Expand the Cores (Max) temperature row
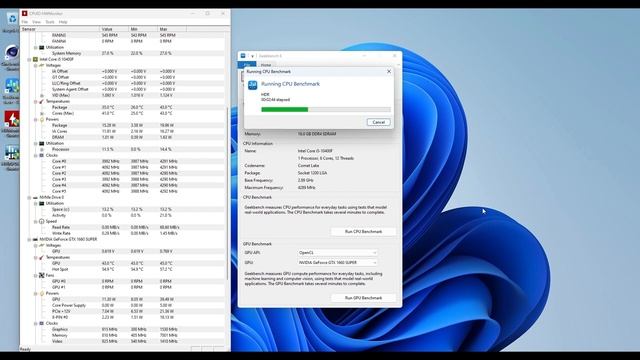The height and width of the screenshot is (360, 640). [42, 113]
